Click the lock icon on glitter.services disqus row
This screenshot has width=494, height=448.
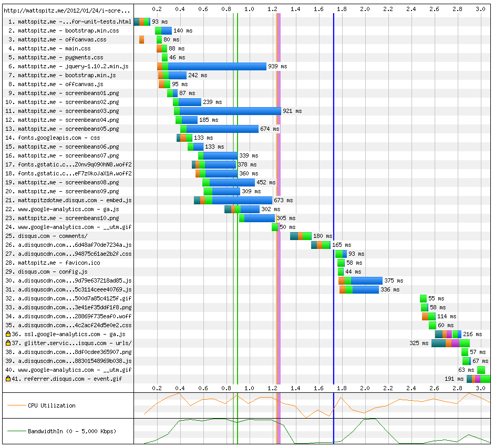[x=8, y=343]
